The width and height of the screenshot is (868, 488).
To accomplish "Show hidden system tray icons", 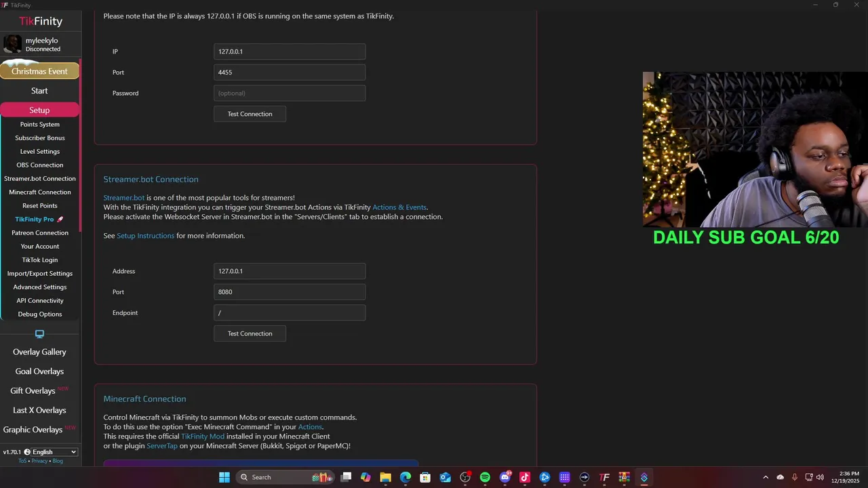I will pos(766,477).
